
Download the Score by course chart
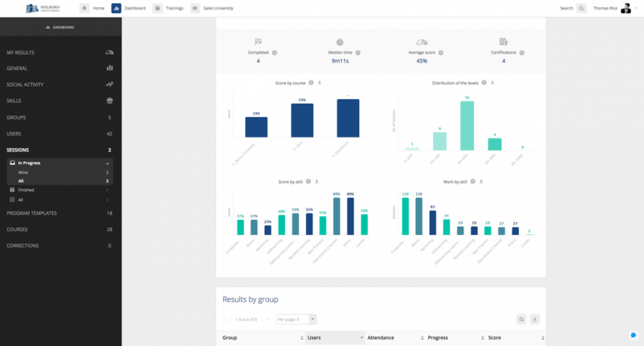pos(319,83)
